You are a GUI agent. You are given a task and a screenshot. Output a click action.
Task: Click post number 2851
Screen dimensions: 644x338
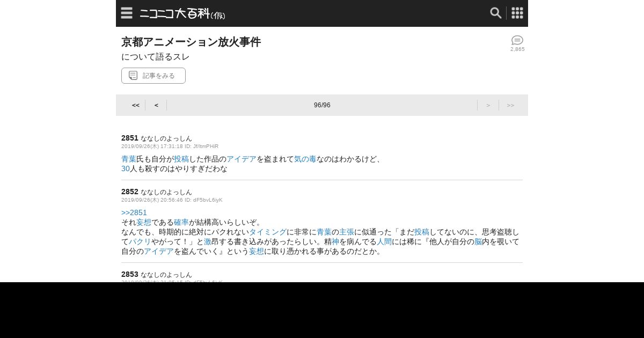pos(130,138)
